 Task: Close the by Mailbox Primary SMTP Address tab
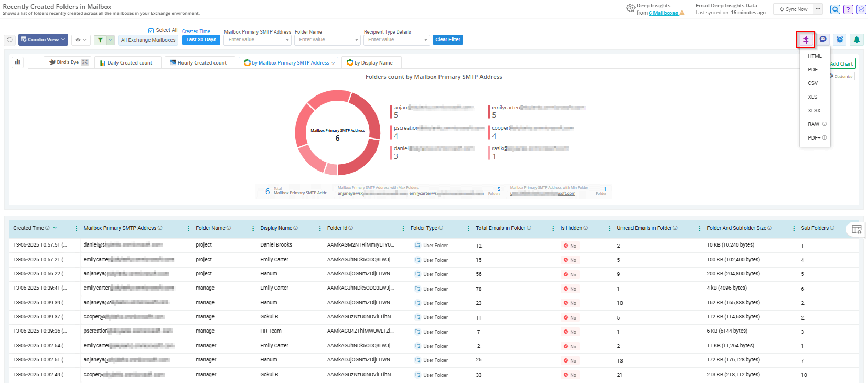[x=333, y=63]
